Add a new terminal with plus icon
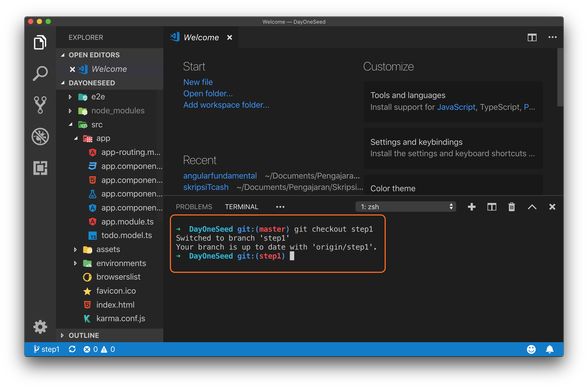 [471, 207]
